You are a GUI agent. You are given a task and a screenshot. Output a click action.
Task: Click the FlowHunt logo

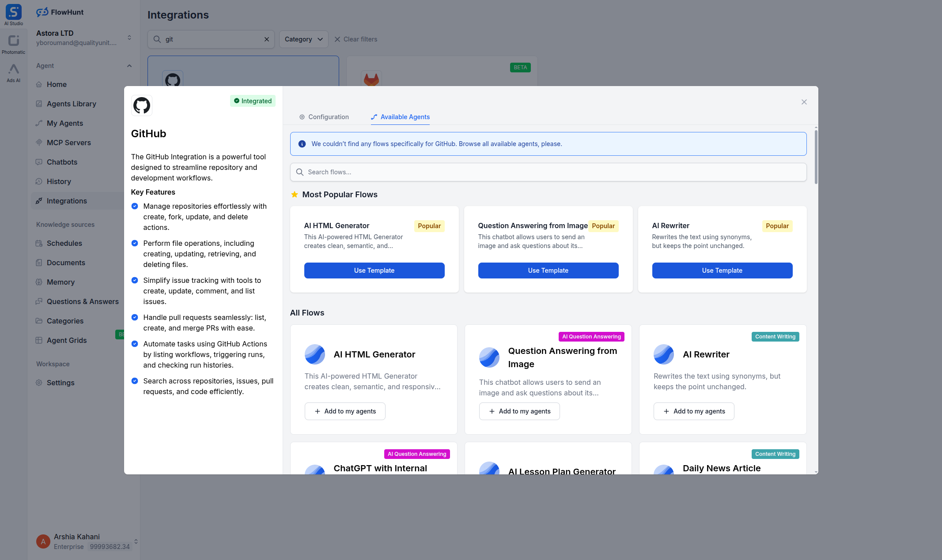pyautogui.click(x=60, y=12)
